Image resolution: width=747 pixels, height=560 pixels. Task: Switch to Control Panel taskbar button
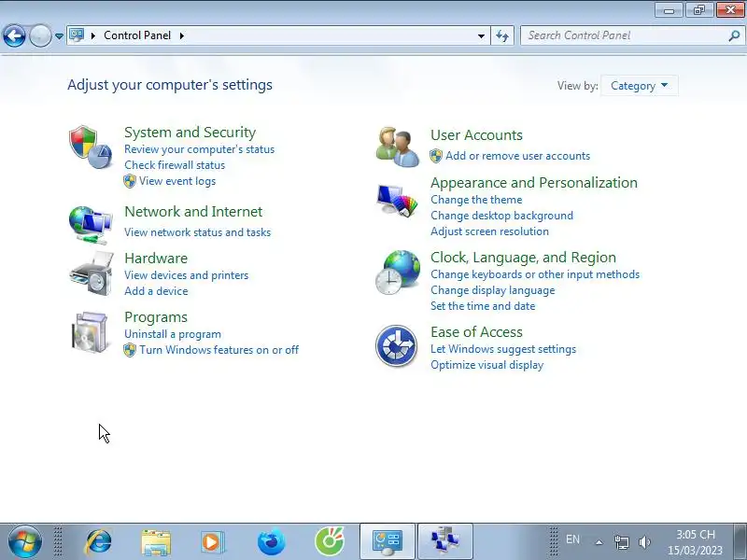coord(388,541)
